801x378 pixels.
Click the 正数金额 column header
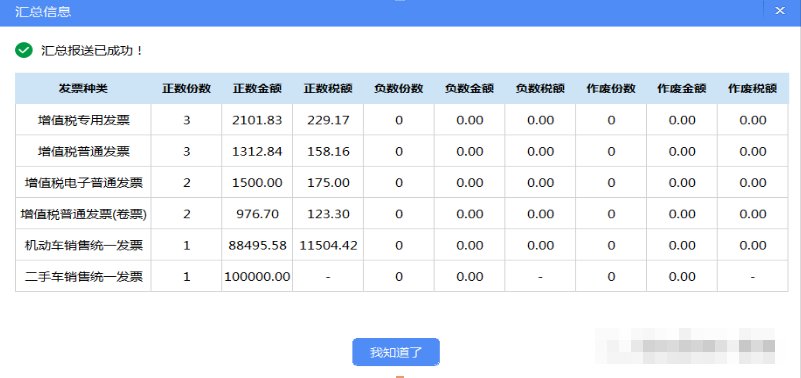(257, 88)
